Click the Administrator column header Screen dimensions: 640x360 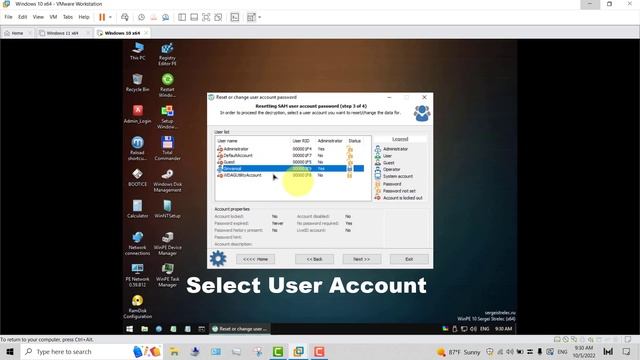point(330,141)
